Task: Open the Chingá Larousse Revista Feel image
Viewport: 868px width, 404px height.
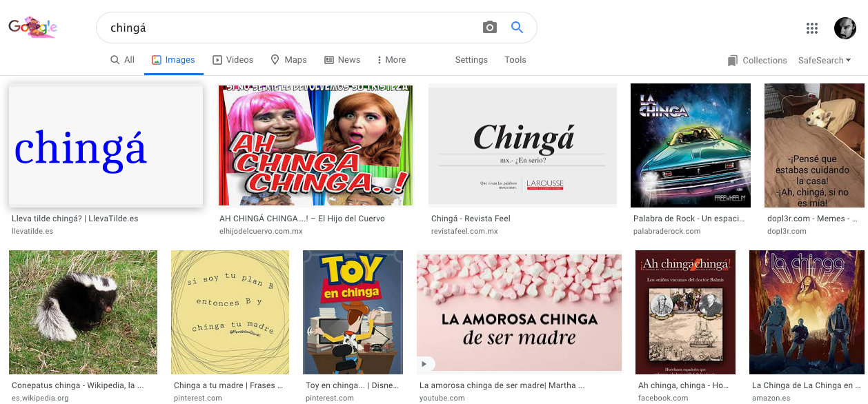Action: (522, 145)
